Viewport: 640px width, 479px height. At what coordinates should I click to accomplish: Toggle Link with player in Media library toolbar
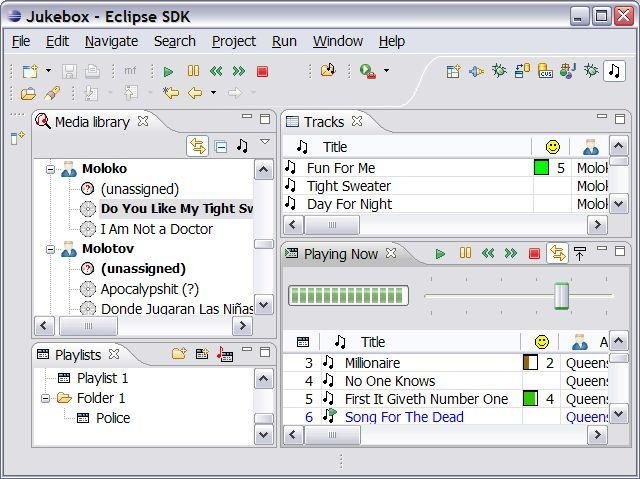198,146
